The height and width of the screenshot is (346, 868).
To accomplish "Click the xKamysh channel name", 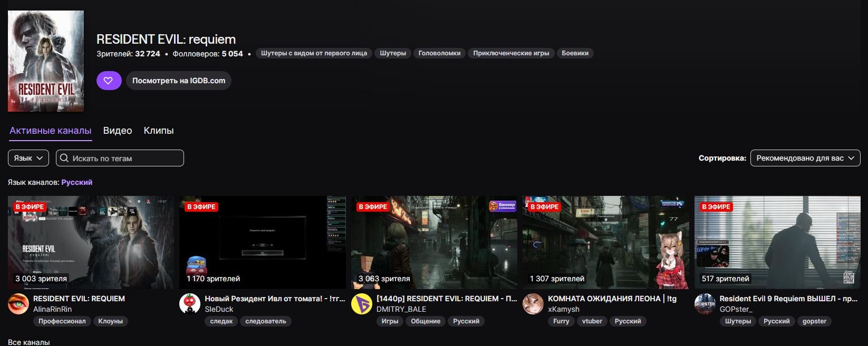I will point(564,310).
